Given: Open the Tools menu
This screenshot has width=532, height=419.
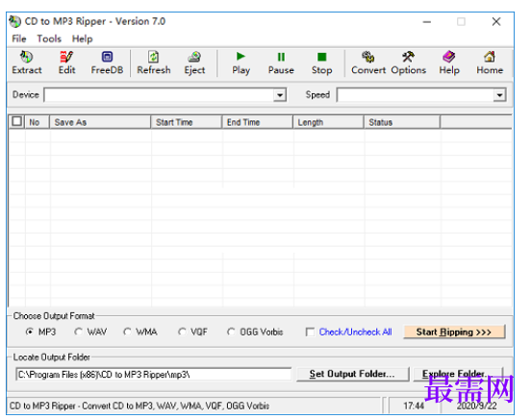Looking at the screenshot, I should 49,38.
